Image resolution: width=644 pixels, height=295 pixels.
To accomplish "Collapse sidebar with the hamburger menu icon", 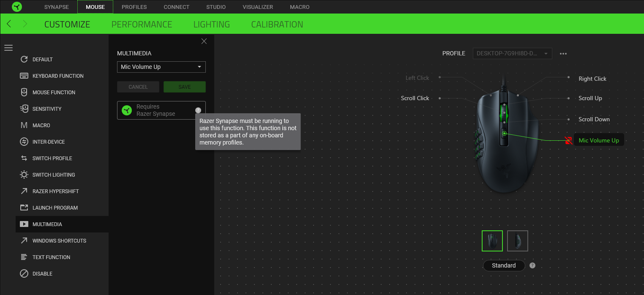I will pyautogui.click(x=8, y=48).
